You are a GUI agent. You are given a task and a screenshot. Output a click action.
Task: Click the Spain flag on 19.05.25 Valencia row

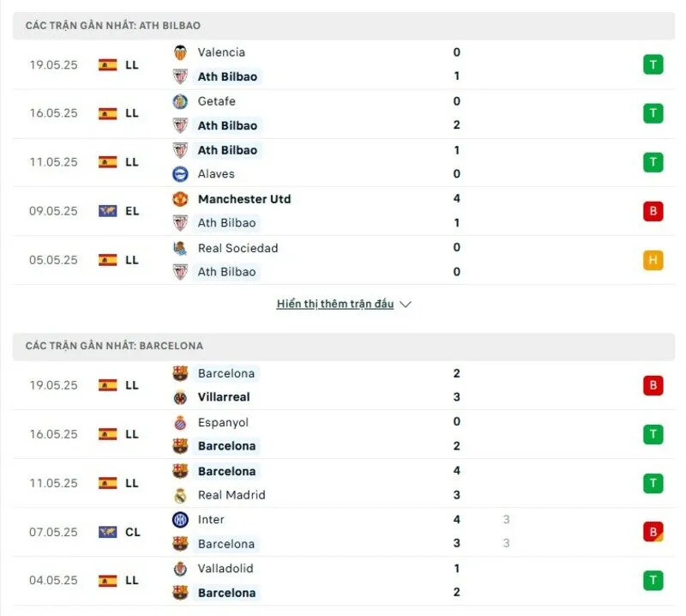(107, 64)
